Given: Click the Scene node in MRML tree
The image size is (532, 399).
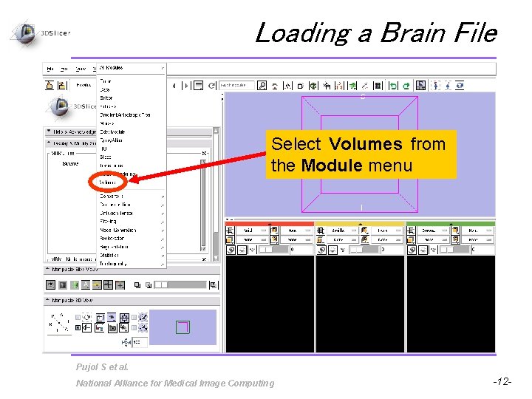Looking at the screenshot, I should (71, 163).
